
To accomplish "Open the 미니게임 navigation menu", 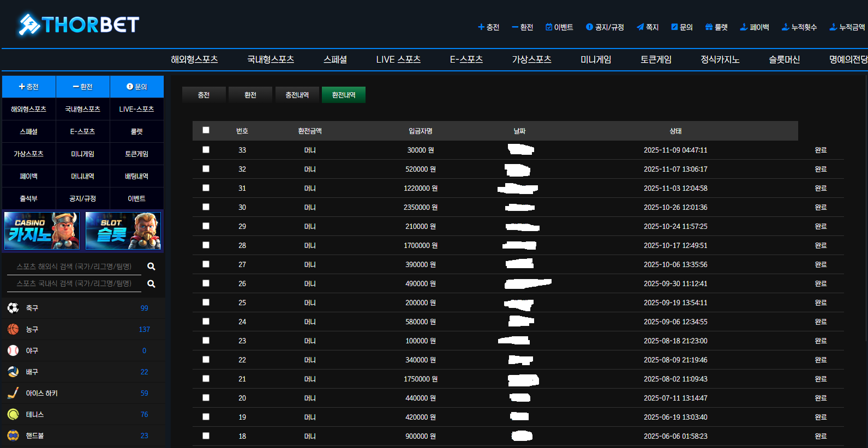I will [x=596, y=59].
